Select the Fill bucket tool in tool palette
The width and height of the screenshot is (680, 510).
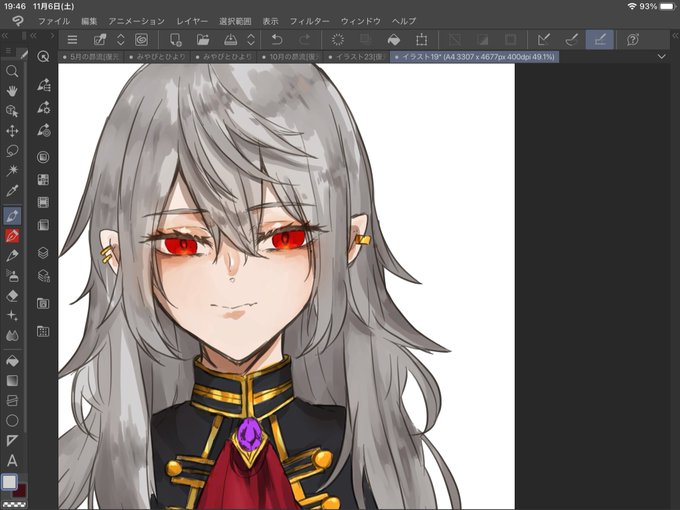pyautogui.click(x=12, y=360)
